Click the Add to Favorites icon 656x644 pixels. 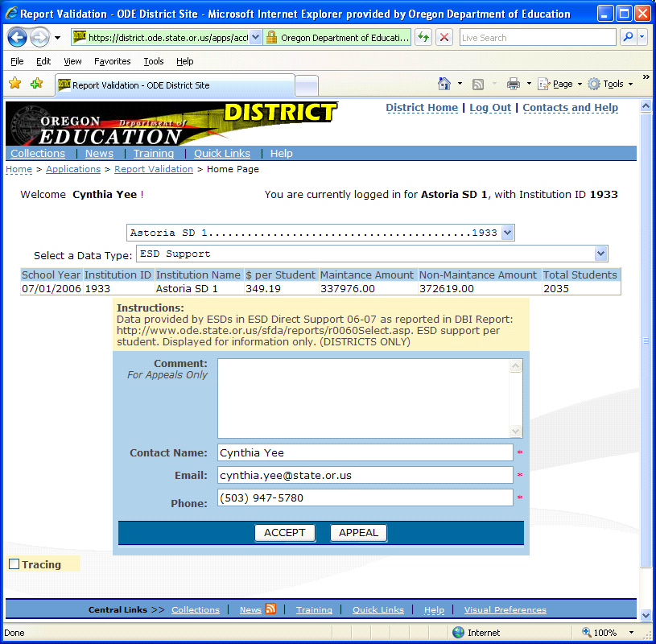tap(36, 84)
